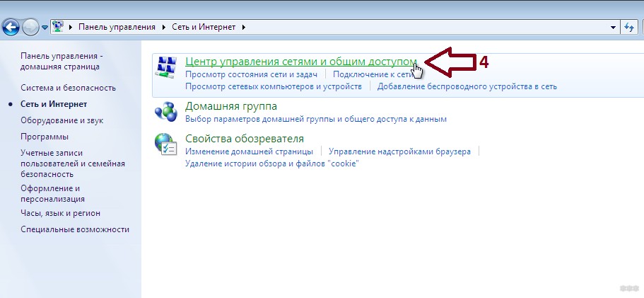Viewport: 644px width, 298px height.
Task: Click the Домашняя группа icon
Action: tap(165, 112)
